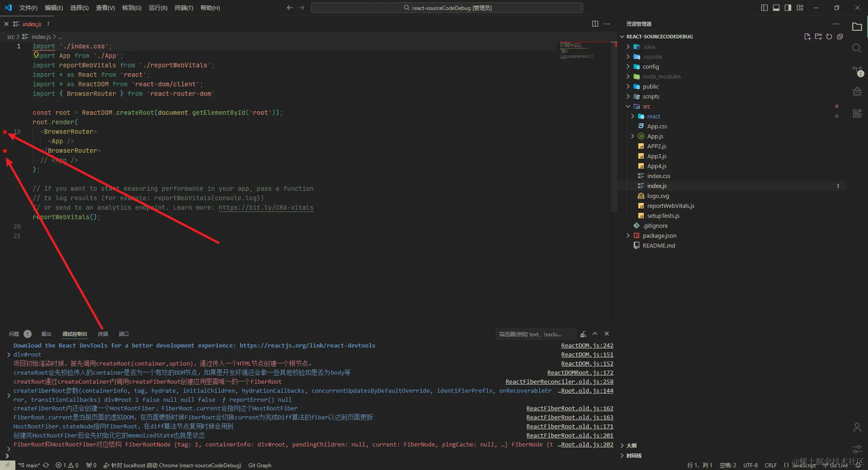Create a new folder in explorer

click(x=818, y=37)
